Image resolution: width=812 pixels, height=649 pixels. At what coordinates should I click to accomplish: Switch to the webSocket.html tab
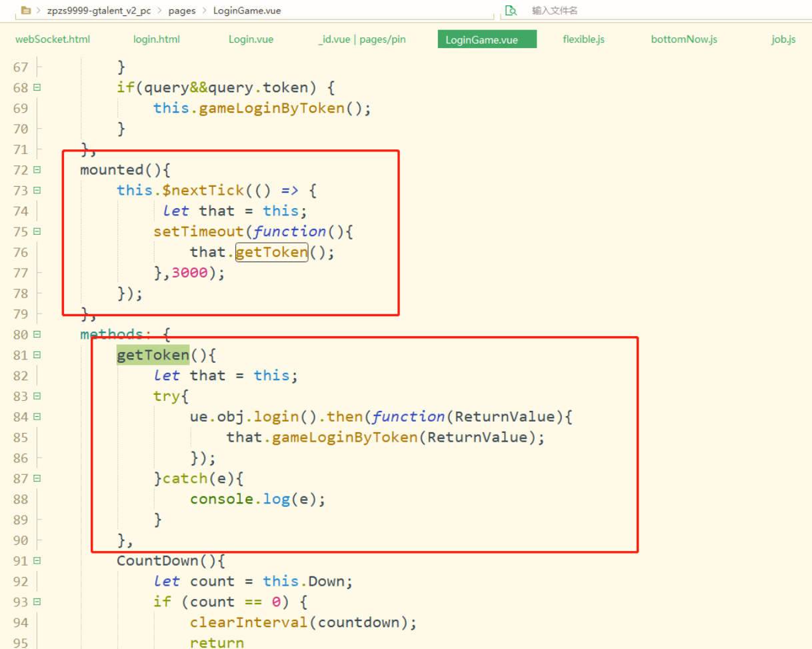tap(53, 39)
